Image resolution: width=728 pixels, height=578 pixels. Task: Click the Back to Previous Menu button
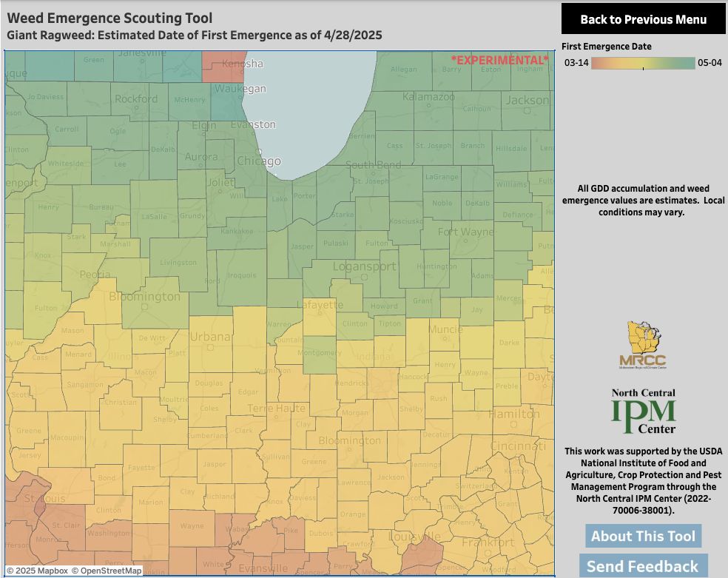643,19
